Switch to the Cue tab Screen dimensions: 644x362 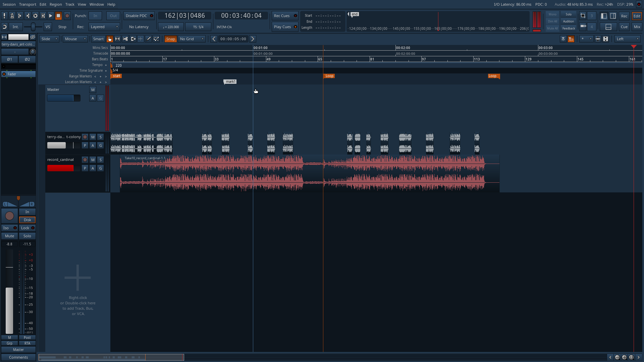[624, 27]
